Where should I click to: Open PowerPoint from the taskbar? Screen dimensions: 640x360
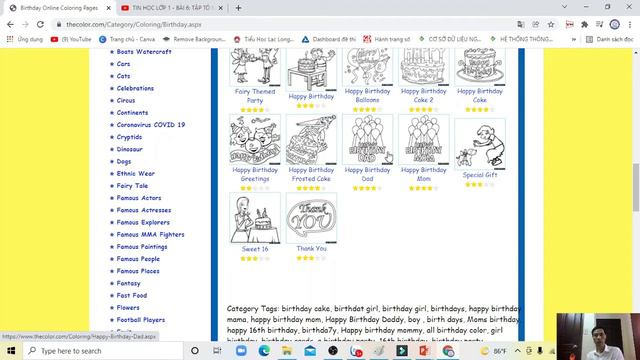424,351
